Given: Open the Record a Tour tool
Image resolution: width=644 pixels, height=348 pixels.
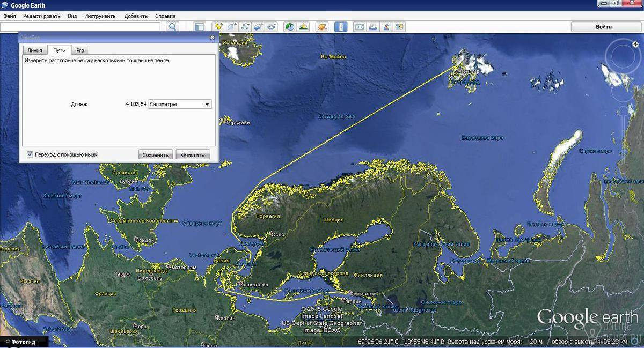Looking at the screenshot, I should click(x=272, y=27).
